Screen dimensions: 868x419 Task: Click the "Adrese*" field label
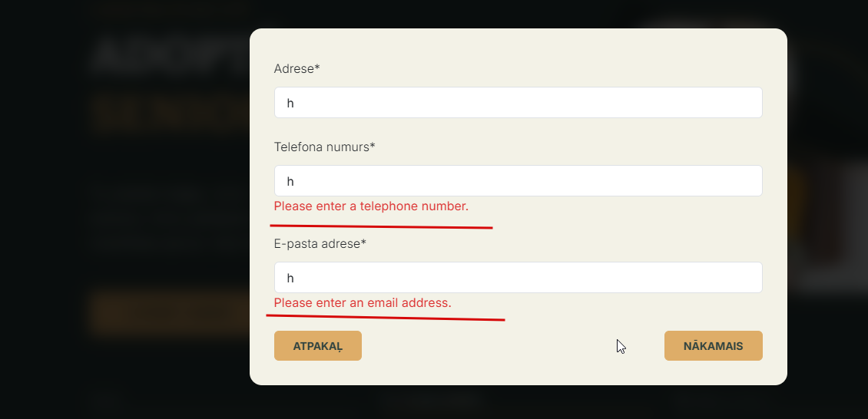[297, 69]
